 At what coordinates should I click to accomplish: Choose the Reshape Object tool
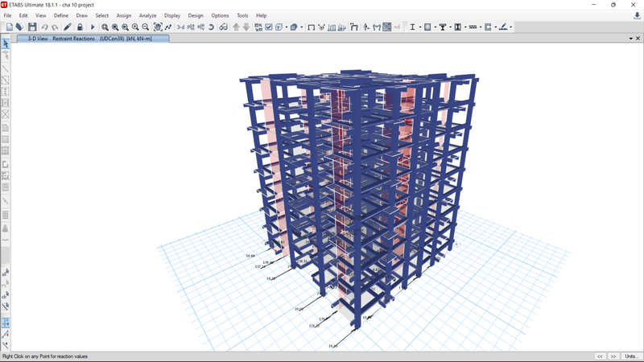[x=6, y=55]
